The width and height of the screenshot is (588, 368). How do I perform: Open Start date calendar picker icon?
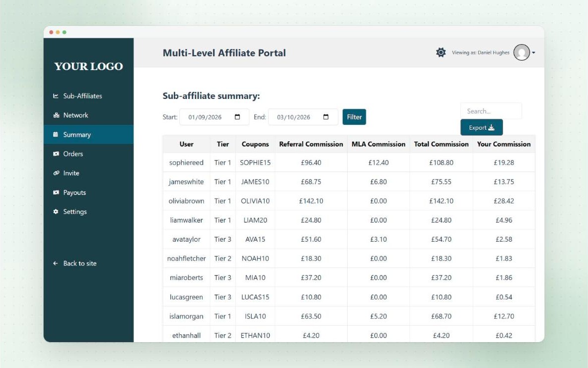click(x=237, y=117)
